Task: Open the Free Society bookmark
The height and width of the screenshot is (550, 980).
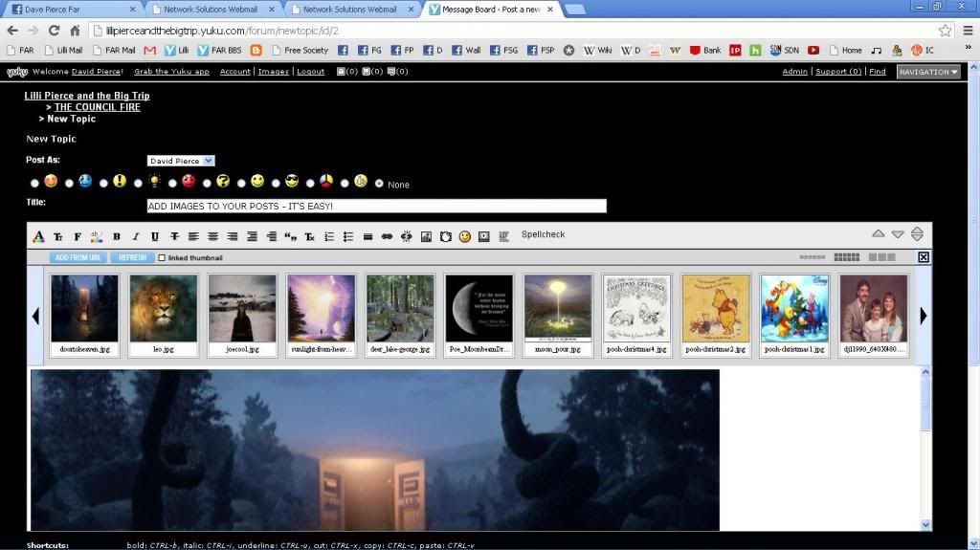Action: (x=300, y=50)
